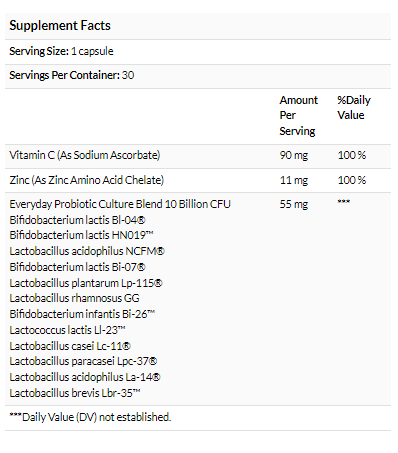The image size is (398, 453).
Task: Click Bifidobacterium lactis Bl-04 entry
Action: [x=77, y=220]
